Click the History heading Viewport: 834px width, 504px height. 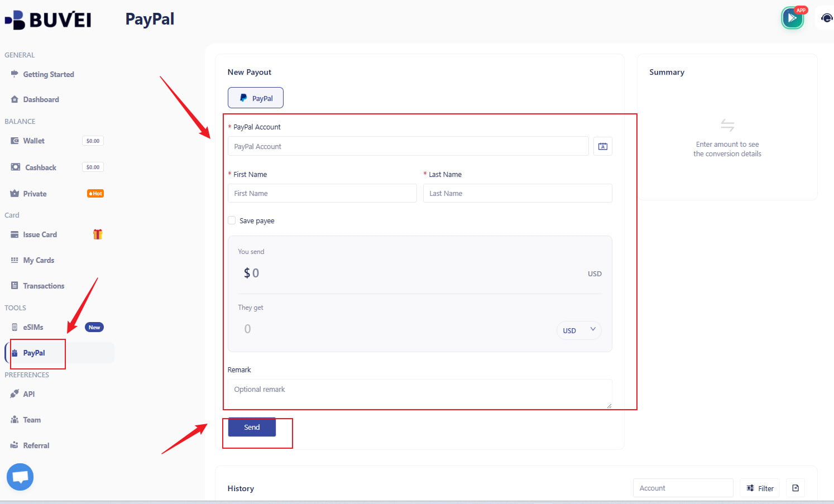coord(241,488)
